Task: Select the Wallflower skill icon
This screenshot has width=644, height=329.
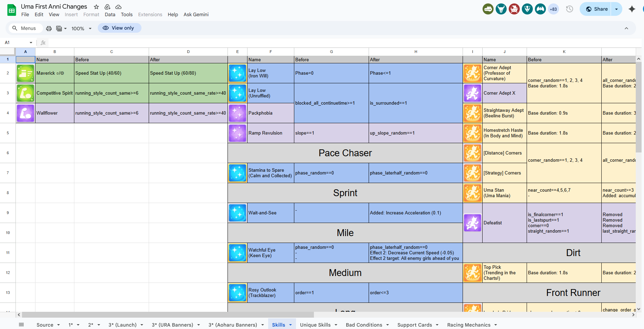Action: click(x=25, y=113)
